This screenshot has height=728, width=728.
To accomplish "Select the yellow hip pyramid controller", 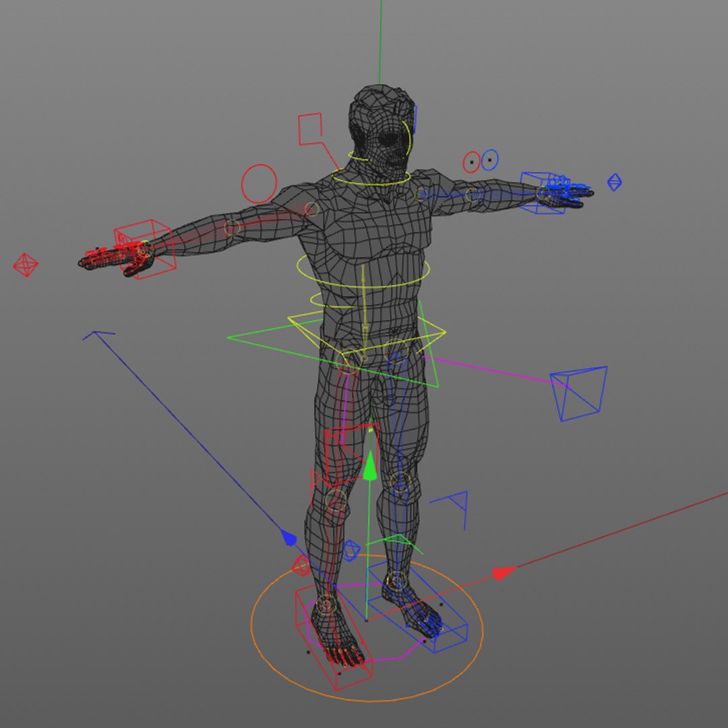I will [367, 332].
